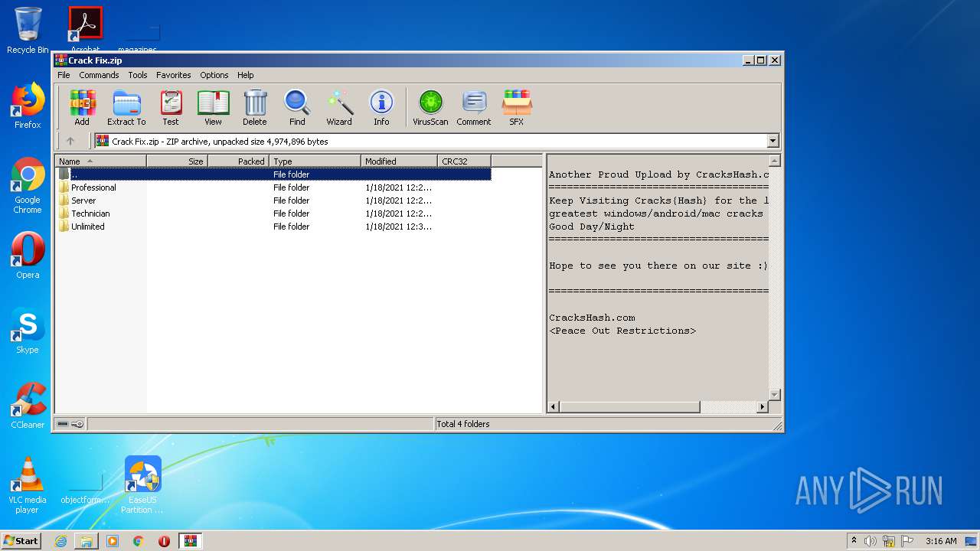The width and height of the screenshot is (980, 551).
Task: Click comment pane scroll down arrow
Action: pos(774,395)
